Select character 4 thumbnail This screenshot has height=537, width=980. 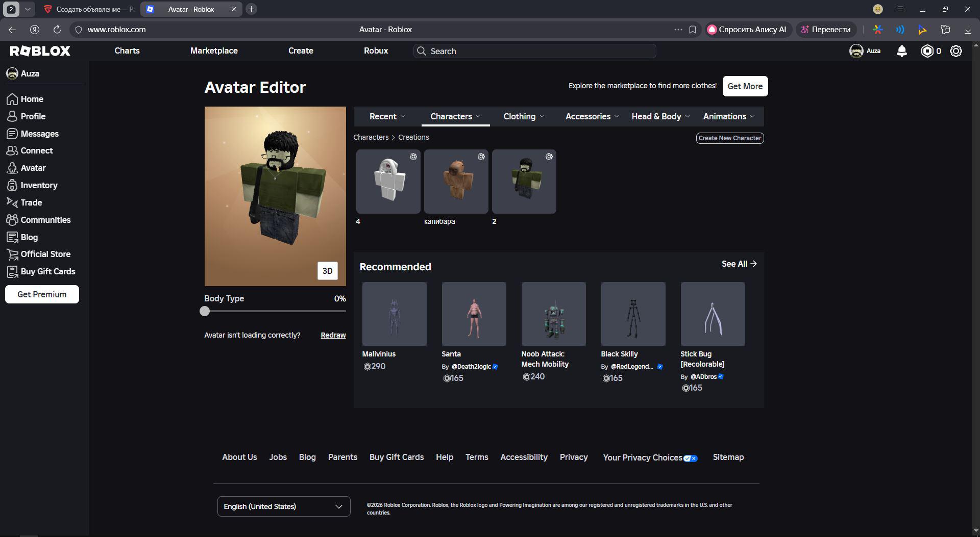click(388, 182)
